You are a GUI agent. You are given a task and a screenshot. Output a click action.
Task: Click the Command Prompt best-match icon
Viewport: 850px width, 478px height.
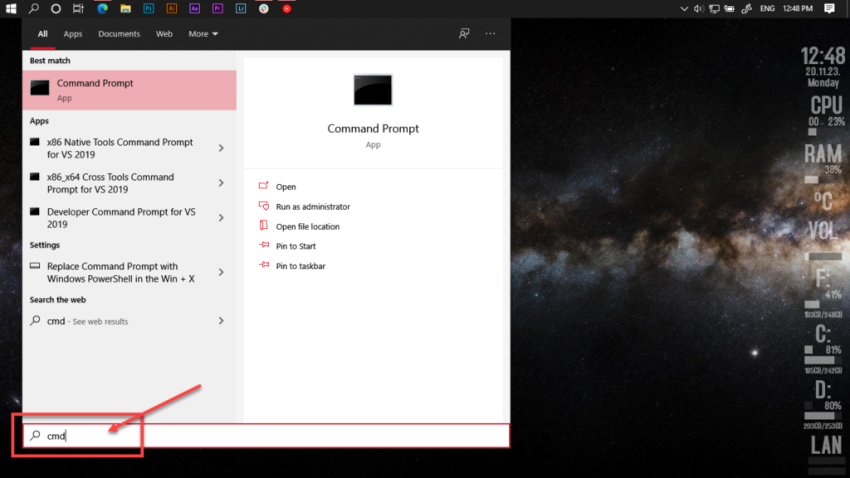[40, 88]
